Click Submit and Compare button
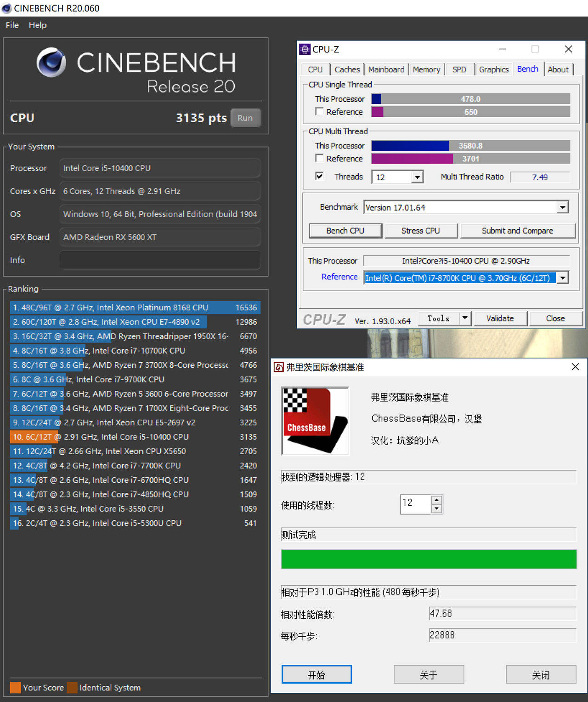The width and height of the screenshot is (588, 702). coord(518,230)
